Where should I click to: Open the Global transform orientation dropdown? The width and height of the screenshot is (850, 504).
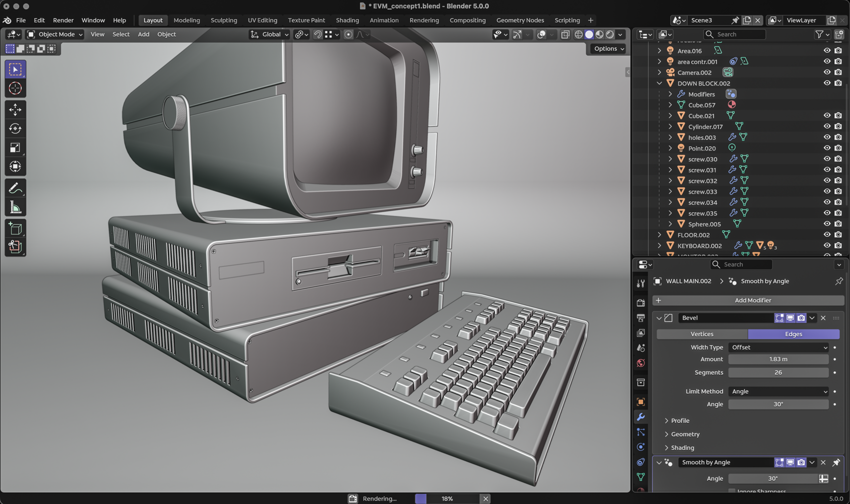[269, 34]
